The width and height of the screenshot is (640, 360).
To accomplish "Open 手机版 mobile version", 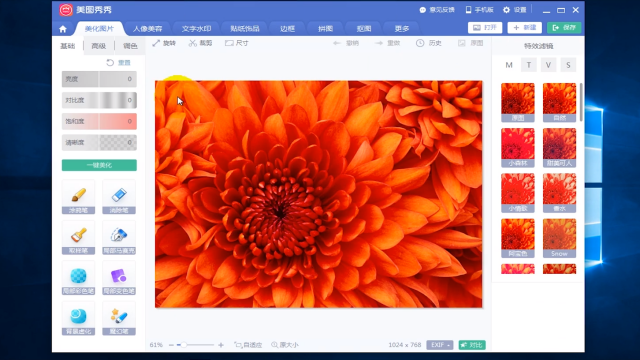I will [480, 10].
